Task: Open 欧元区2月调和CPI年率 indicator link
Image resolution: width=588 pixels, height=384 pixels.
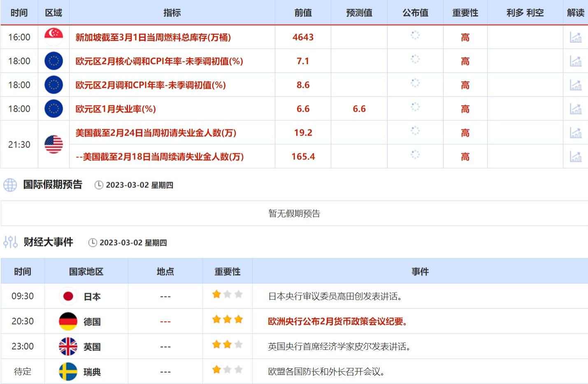Action: pyautogui.click(x=151, y=85)
